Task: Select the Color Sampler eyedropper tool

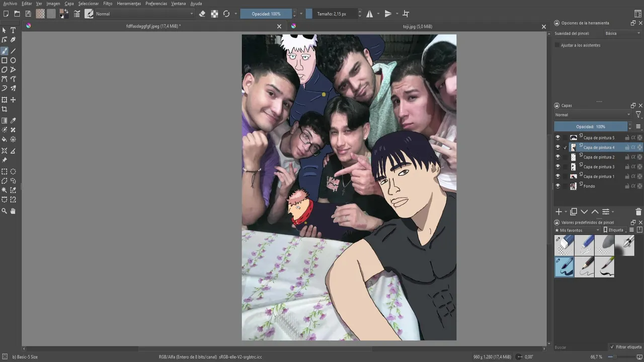Action: coord(13,121)
